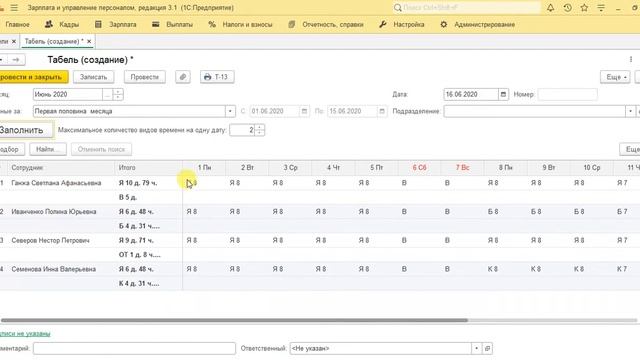
Task: Click the comment input field
Action: pos(134,348)
